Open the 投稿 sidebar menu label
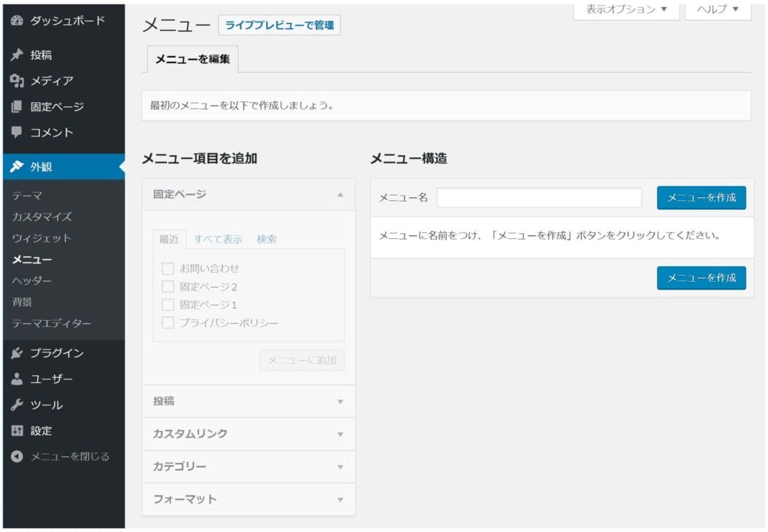The image size is (768, 532). [x=41, y=55]
